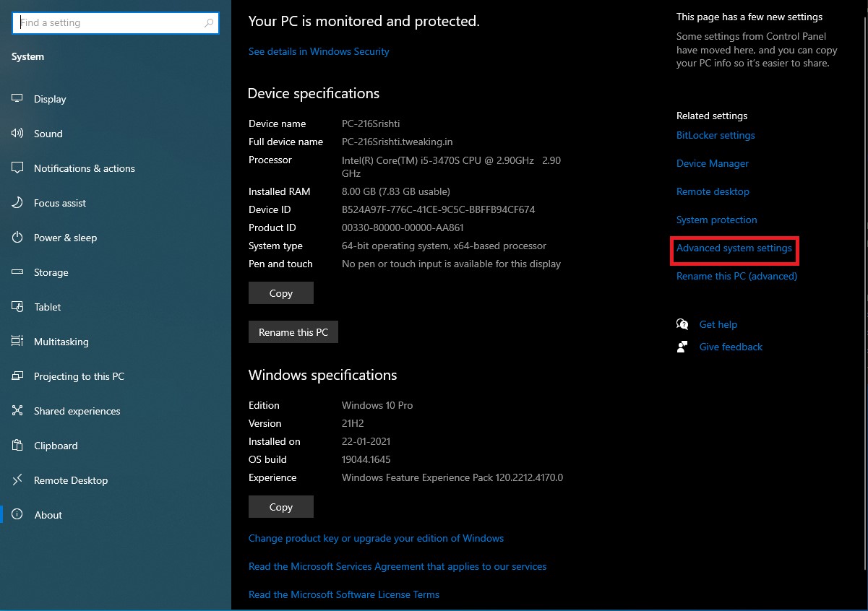Click the Rename this PC button
868x611 pixels.
293,332
